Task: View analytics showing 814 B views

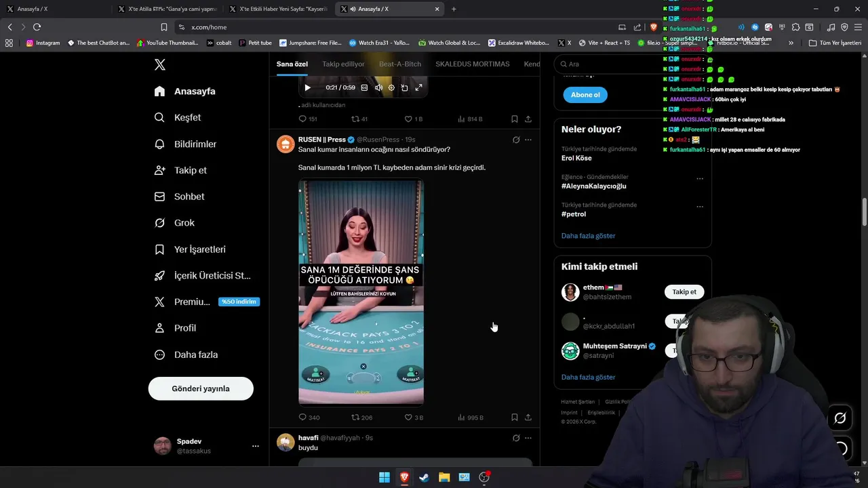Action: (470, 119)
